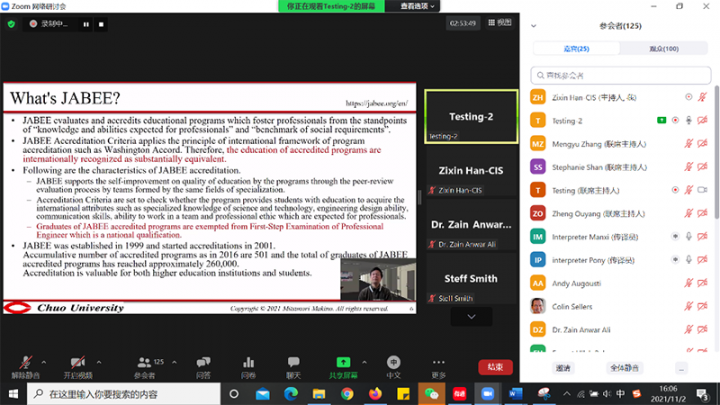720x405 pixels.
Task: Select the Steff Smith video tile
Action: (x=471, y=279)
